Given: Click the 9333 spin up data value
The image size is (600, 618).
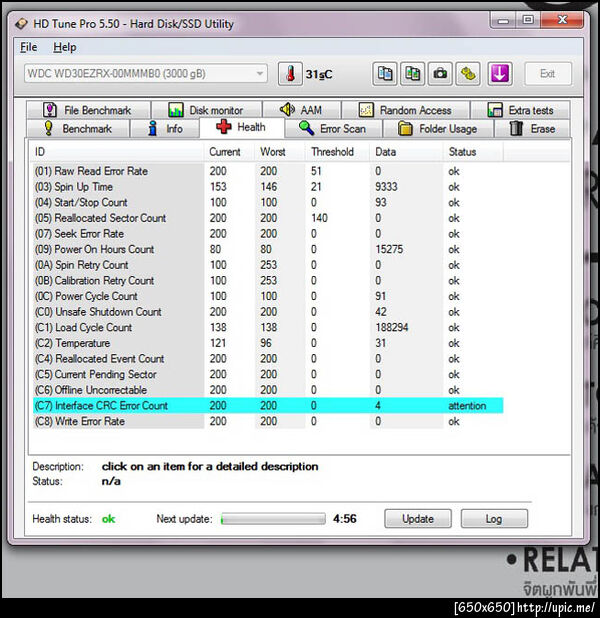Looking at the screenshot, I should (386, 187).
